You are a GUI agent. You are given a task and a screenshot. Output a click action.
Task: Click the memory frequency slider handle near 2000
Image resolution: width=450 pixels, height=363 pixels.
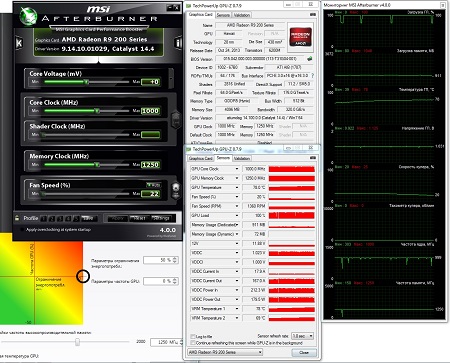[x=77, y=342]
